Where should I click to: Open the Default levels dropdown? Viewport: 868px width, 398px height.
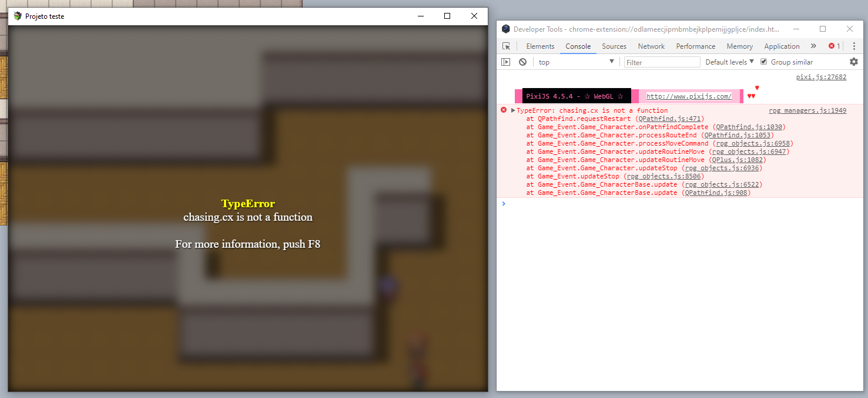729,62
